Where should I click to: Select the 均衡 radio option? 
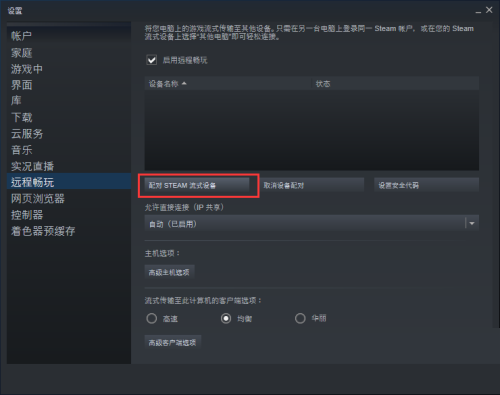(x=226, y=318)
